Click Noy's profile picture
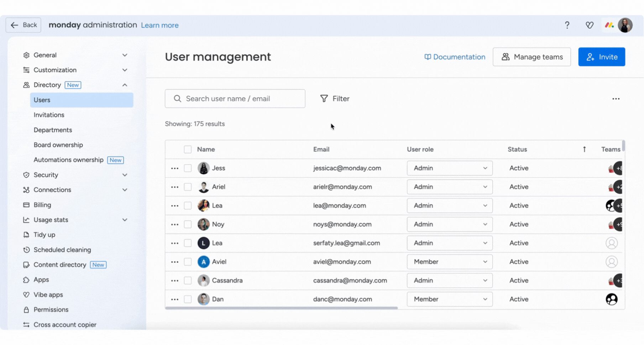The height and width of the screenshot is (345, 644). click(203, 224)
